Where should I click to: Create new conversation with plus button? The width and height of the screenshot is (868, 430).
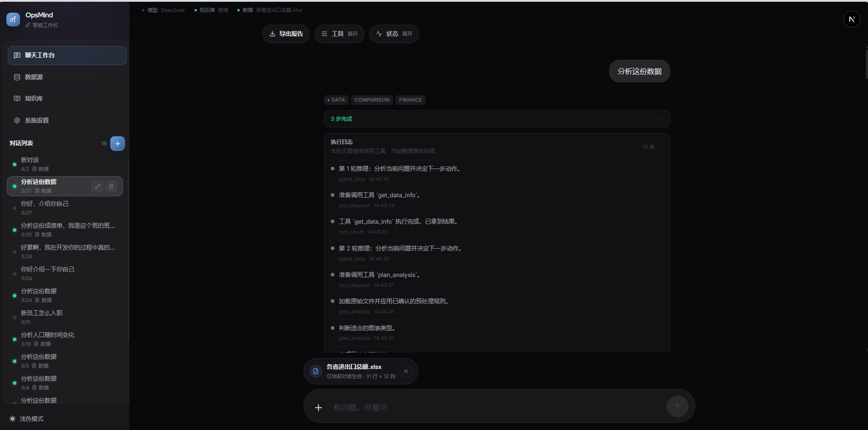(x=118, y=143)
